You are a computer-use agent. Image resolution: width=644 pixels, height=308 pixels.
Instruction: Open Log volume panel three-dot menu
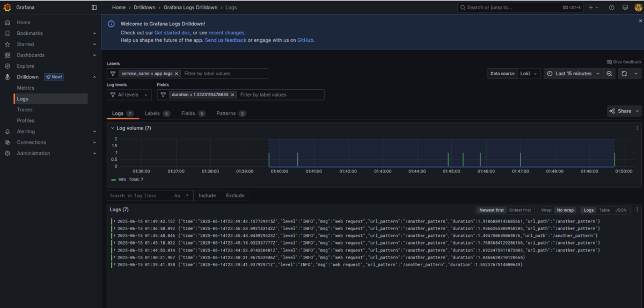coord(637,128)
